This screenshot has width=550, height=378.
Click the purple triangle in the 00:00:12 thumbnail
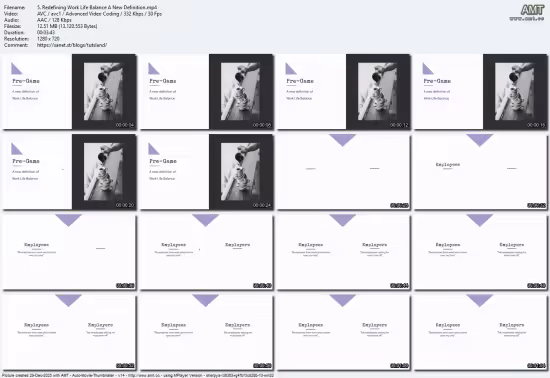291,68
